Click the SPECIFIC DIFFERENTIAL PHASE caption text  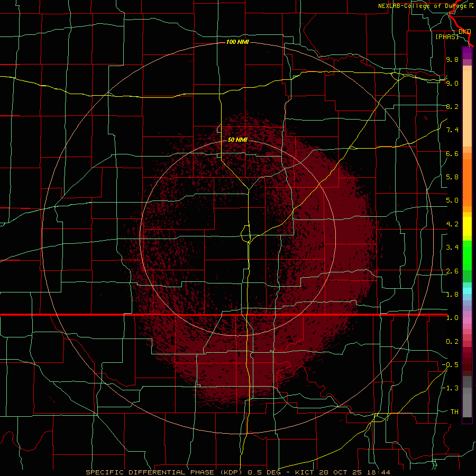point(151,472)
